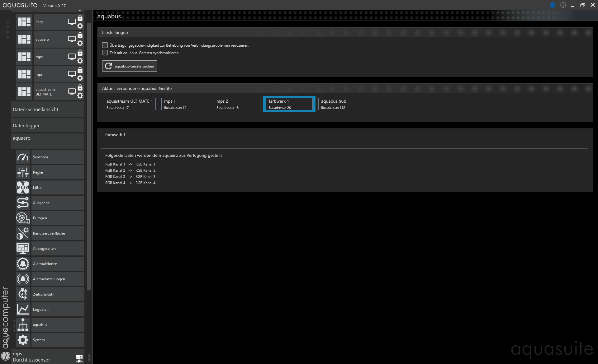Enable Zeit mit aquabus-Geräten synchronisieren checkbox
Screen dimensions: 598x364
coord(105,53)
